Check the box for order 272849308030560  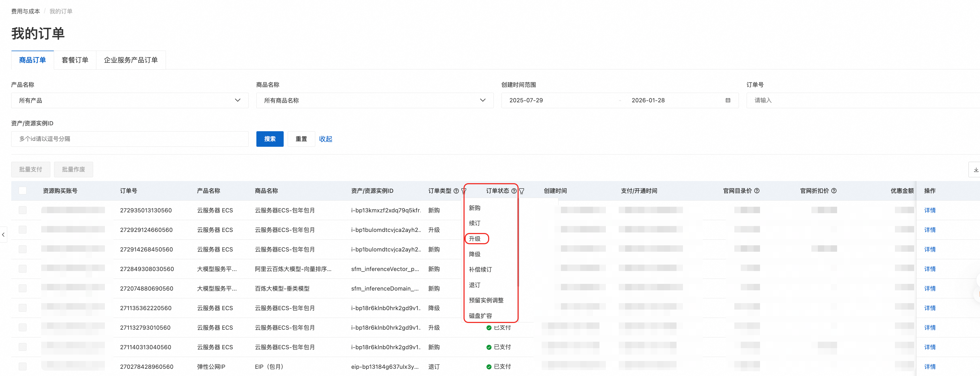(x=23, y=269)
